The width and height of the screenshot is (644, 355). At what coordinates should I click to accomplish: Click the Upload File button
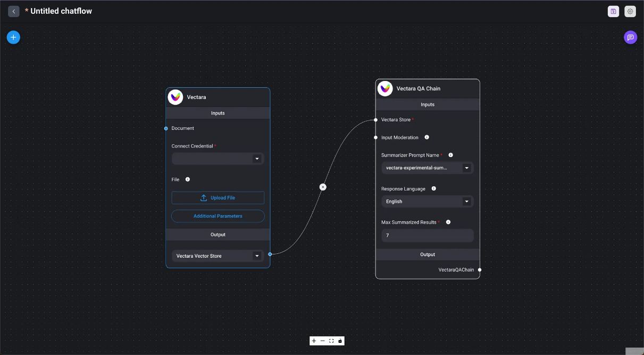(x=218, y=198)
